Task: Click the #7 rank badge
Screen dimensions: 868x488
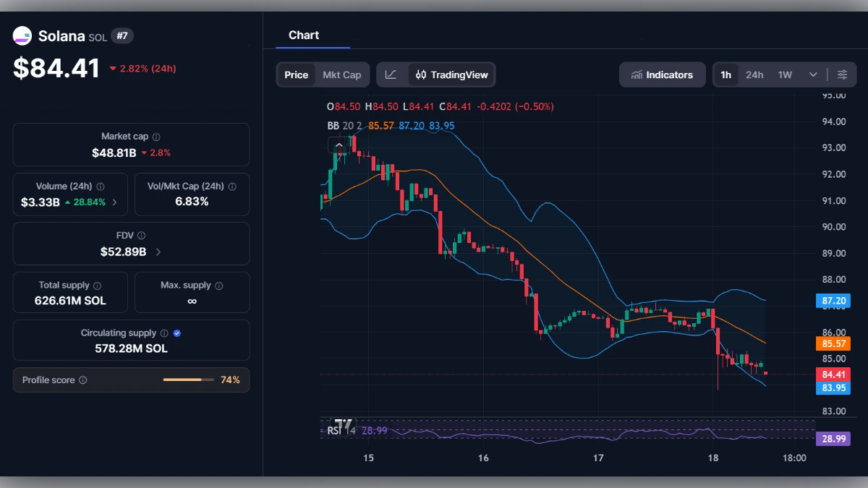Action: (122, 36)
